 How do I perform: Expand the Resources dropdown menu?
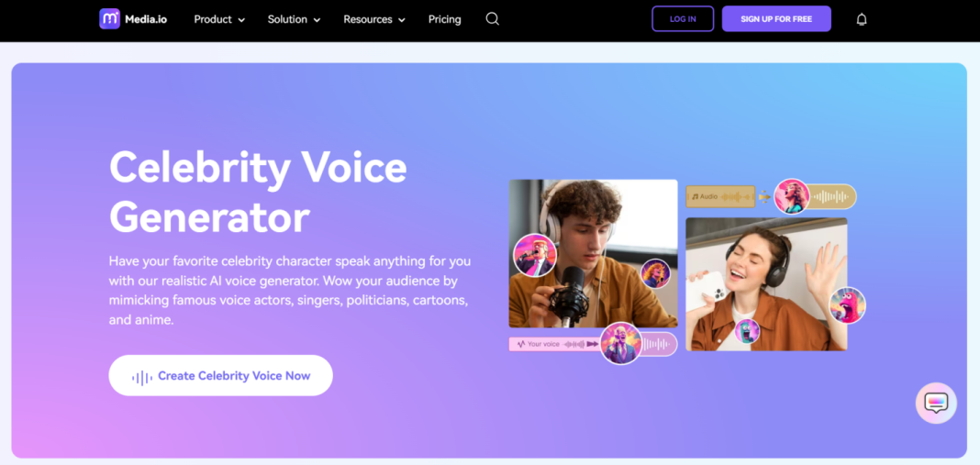(x=374, y=19)
